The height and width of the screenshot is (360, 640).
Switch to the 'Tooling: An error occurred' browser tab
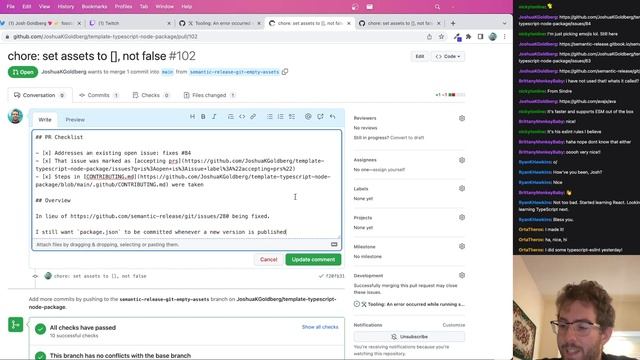[x=220, y=23]
